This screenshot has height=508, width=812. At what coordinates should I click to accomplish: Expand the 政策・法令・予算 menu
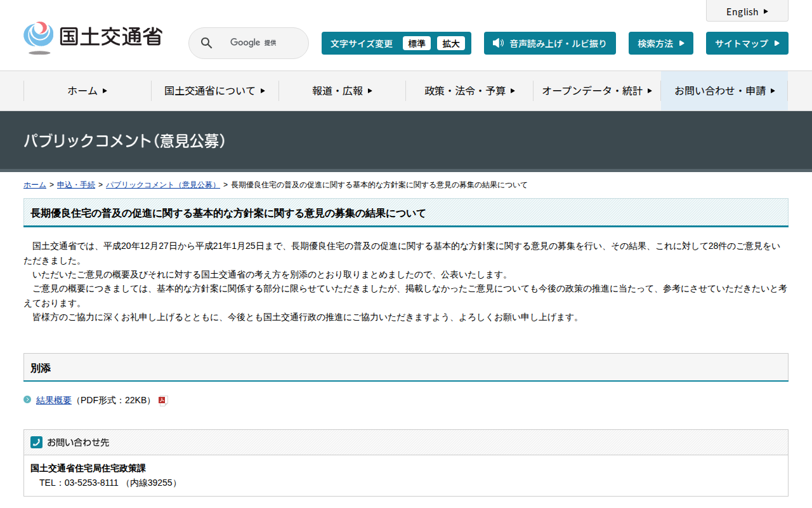pos(469,91)
